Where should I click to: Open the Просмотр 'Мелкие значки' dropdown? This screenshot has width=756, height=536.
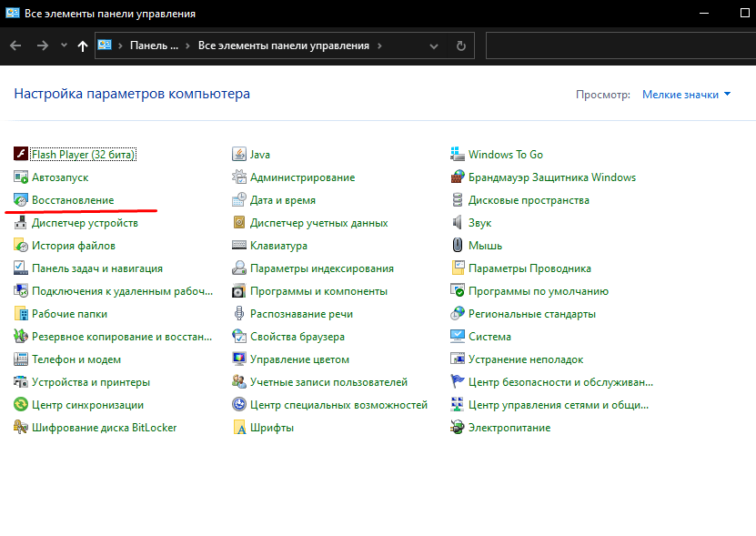(680, 95)
